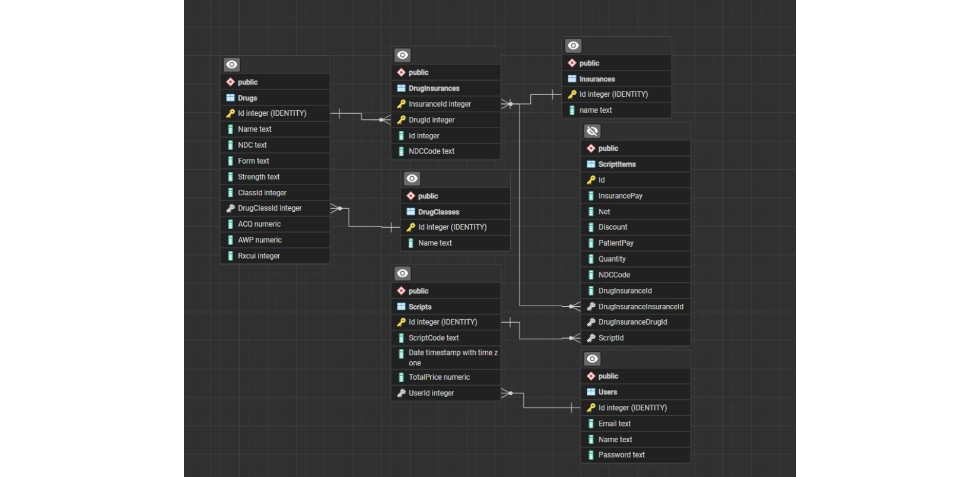Click the primary key icon of Drugs Id
980x477 pixels.
[230, 113]
